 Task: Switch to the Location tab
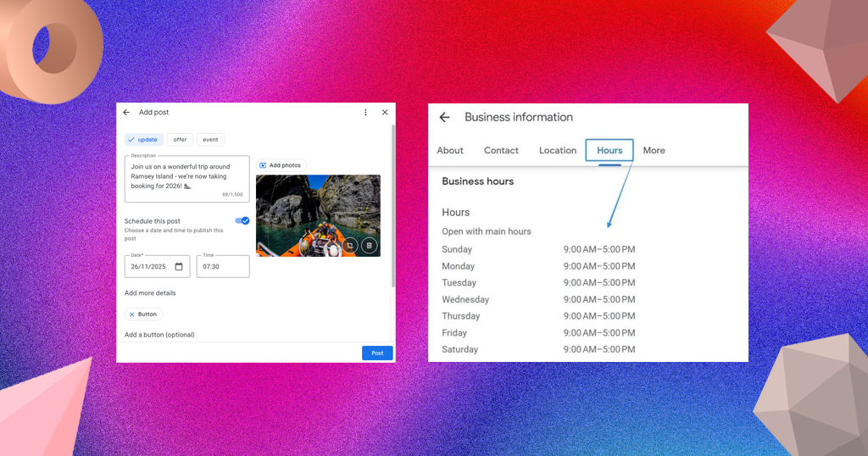(558, 151)
